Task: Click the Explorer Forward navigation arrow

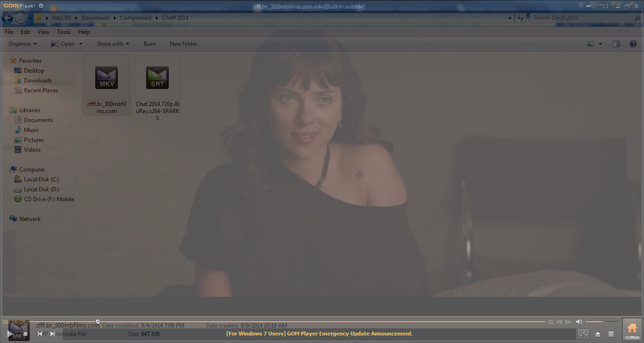Action: point(20,18)
